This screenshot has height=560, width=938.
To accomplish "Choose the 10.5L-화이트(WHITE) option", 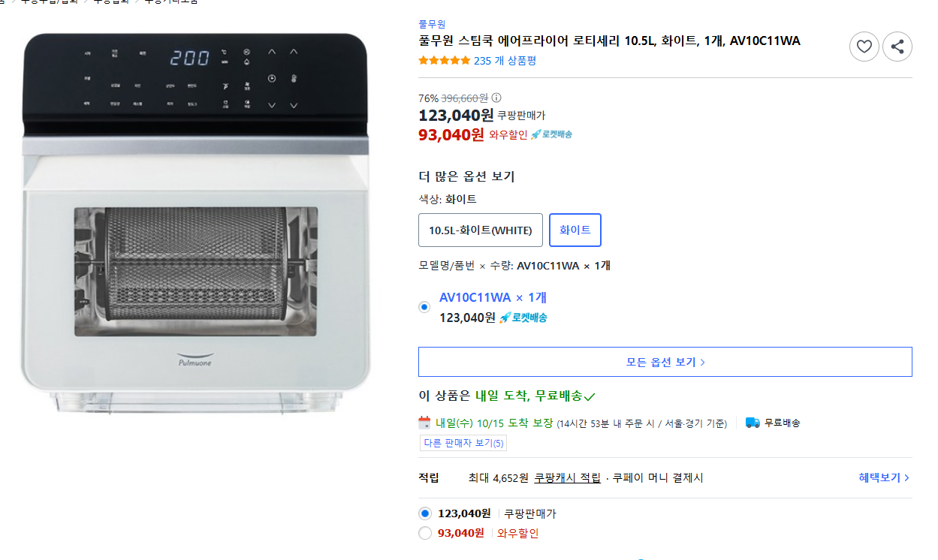I will coord(480,230).
